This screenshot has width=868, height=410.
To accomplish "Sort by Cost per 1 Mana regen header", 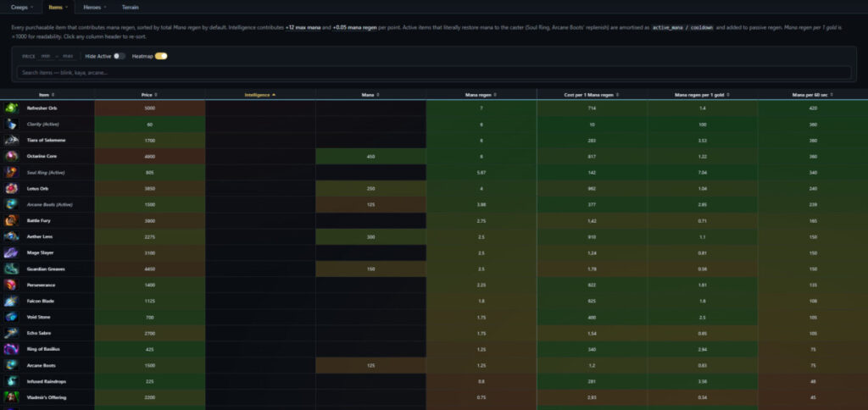I will pos(592,95).
